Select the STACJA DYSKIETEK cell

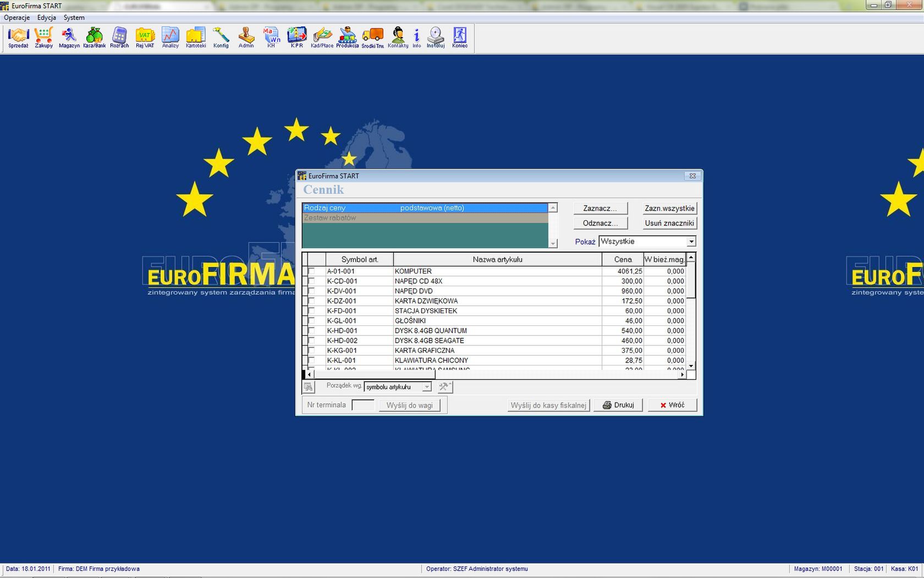pos(497,311)
